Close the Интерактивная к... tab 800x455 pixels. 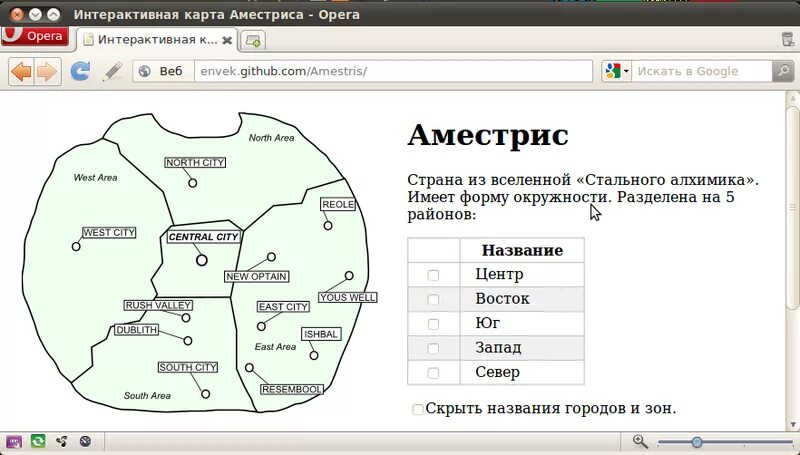pyautogui.click(x=227, y=40)
